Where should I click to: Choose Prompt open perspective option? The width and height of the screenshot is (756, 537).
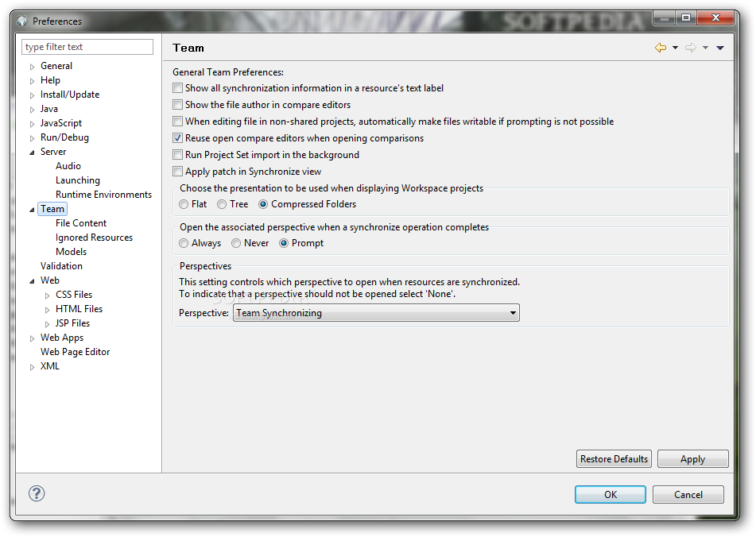[284, 243]
